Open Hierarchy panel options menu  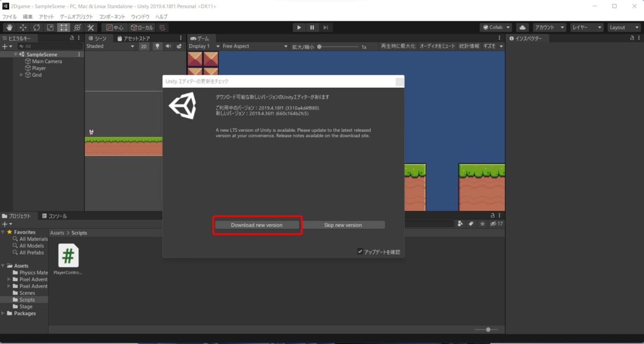79,38
